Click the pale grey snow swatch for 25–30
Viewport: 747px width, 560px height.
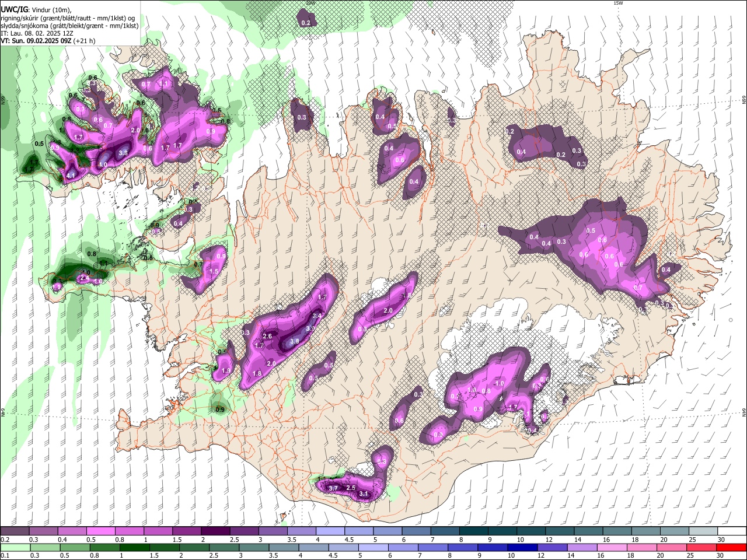pyautogui.click(x=703, y=531)
